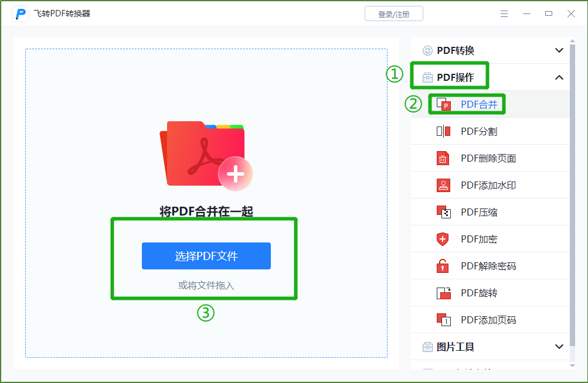This screenshot has height=383, width=588.
Task: Click the PDF加密 shield icon
Action: coord(443,239)
